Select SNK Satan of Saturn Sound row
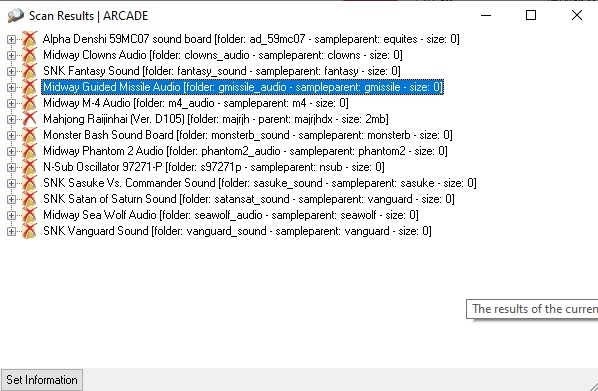 [249, 199]
